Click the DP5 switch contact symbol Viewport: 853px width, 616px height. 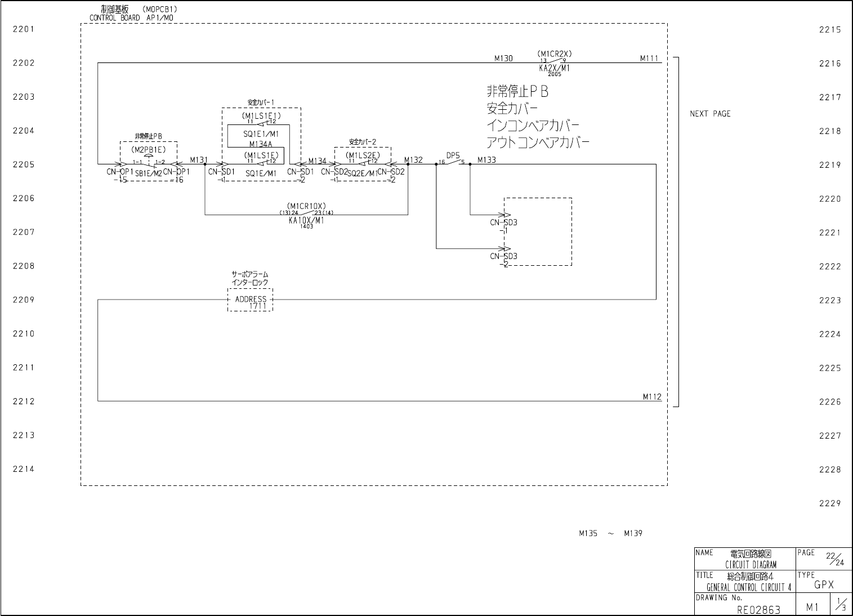pyautogui.click(x=452, y=162)
